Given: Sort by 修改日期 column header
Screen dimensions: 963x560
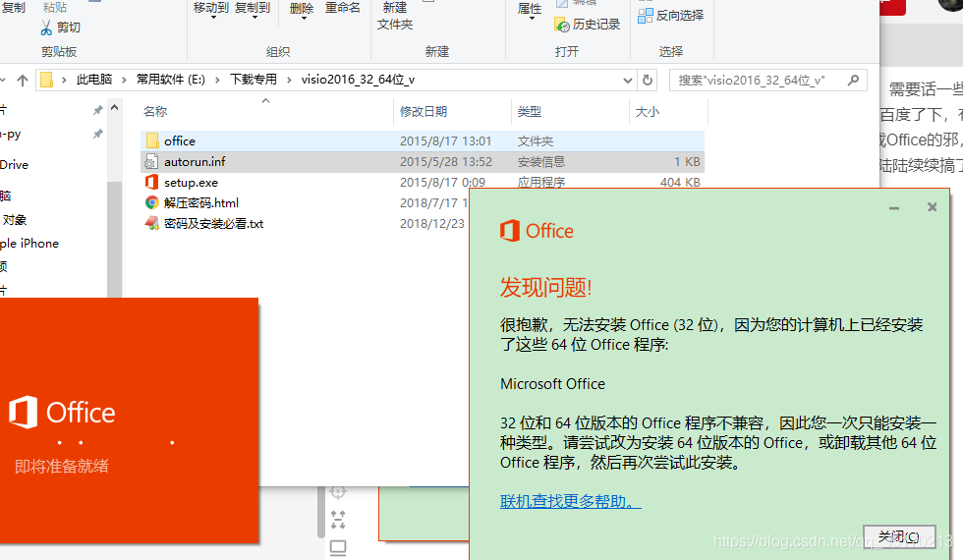Looking at the screenshot, I should [x=424, y=111].
